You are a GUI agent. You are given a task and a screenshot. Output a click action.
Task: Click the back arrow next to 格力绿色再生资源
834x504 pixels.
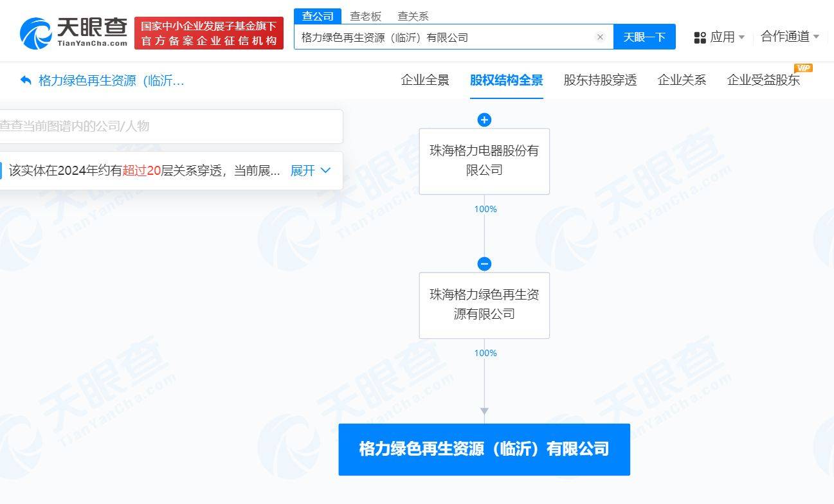tap(26, 80)
